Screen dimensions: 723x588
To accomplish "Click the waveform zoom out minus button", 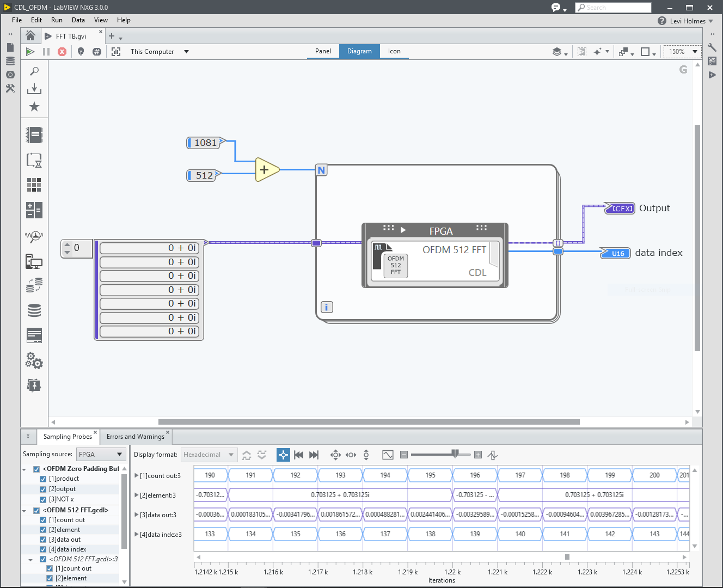I will pyautogui.click(x=404, y=455).
